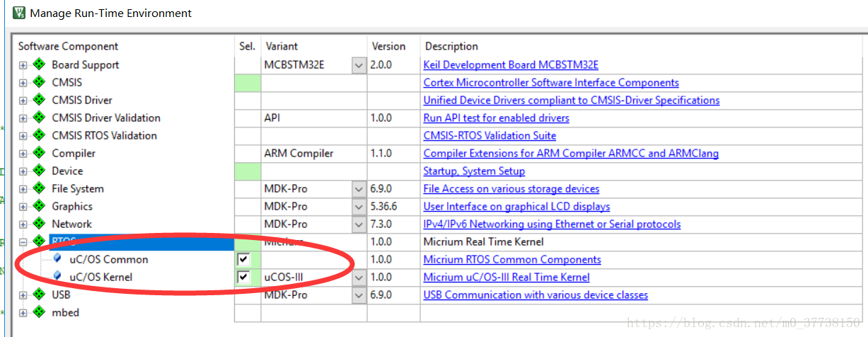Click the Board Support green diamond icon
The image size is (868, 337).
coord(39,64)
